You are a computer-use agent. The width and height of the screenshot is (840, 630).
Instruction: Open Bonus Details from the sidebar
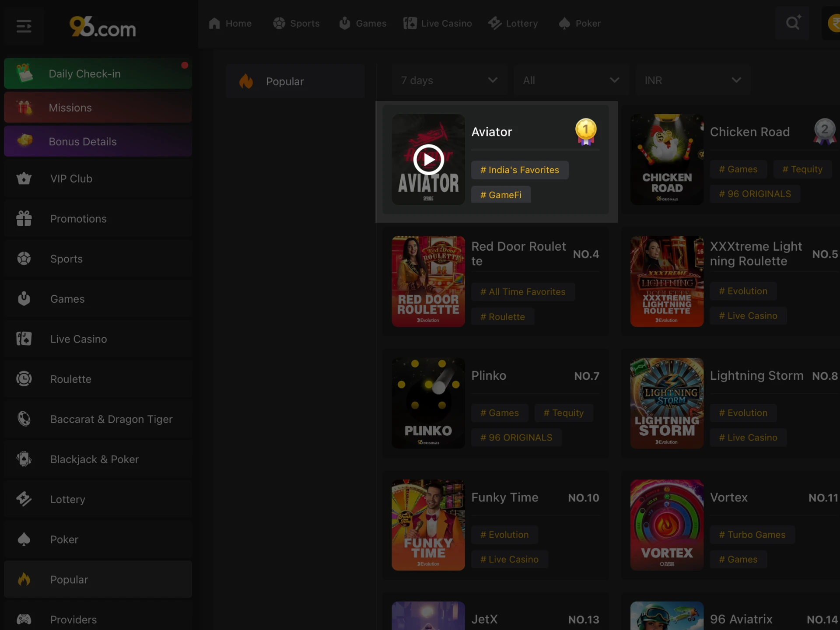point(83,141)
